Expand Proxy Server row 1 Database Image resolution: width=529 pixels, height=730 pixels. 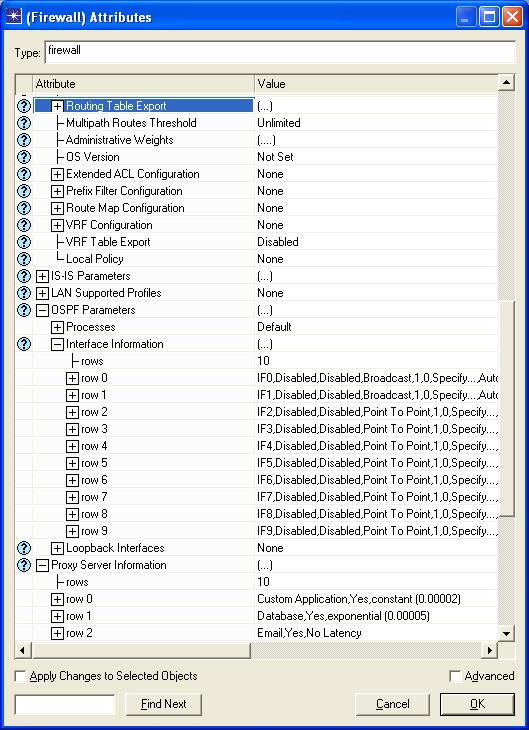click(x=57, y=616)
